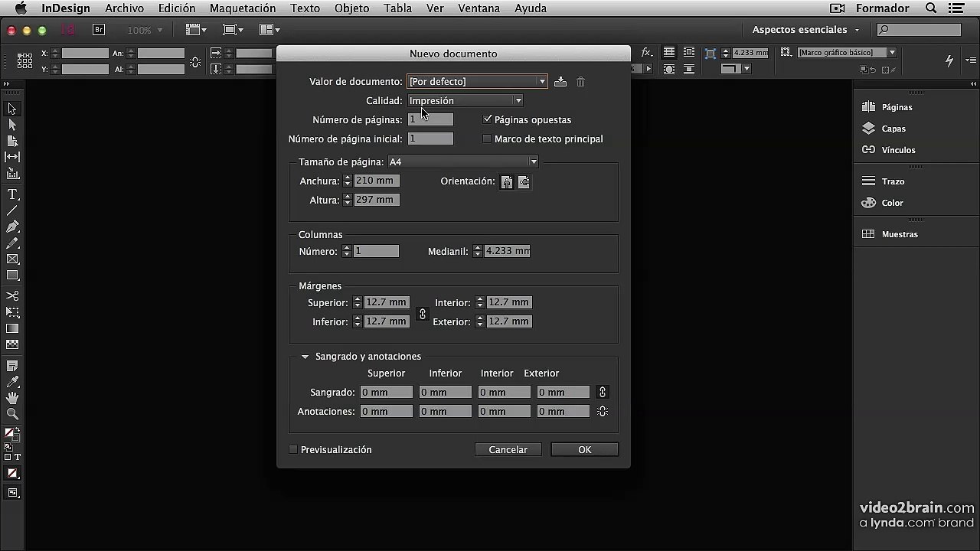Open the Edición menu

177,8
